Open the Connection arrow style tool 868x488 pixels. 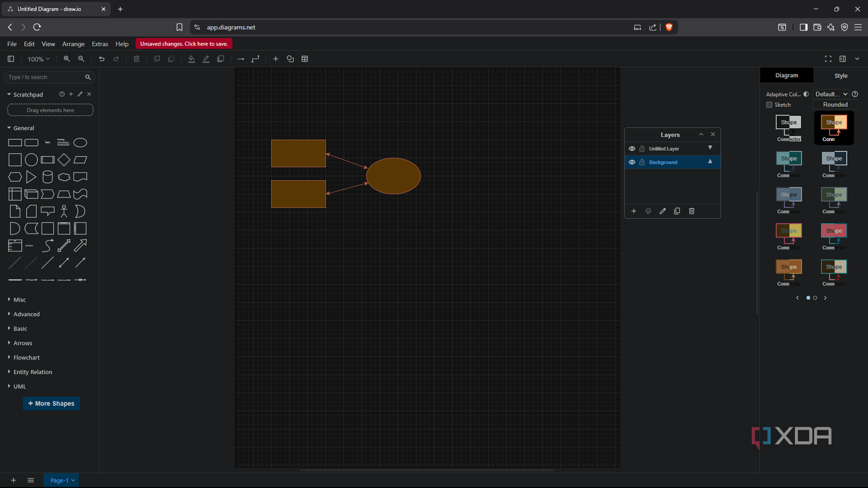click(x=241, y=59)
